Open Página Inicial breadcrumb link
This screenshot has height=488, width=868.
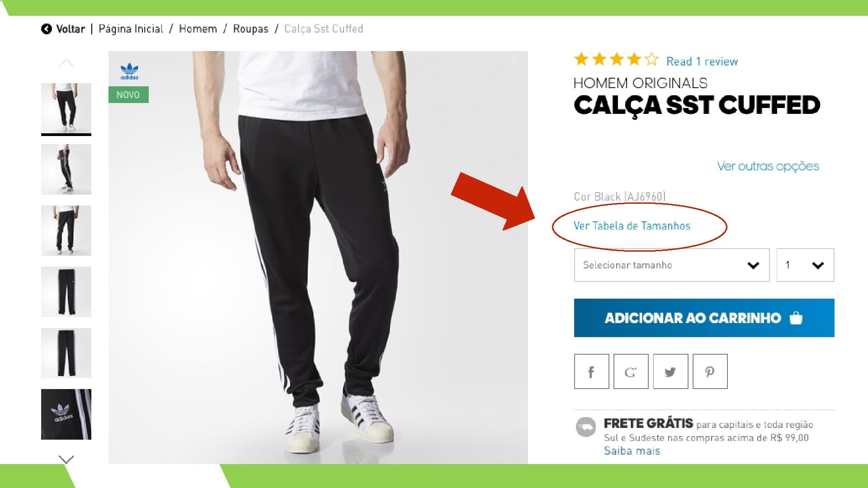click(131, 29)
